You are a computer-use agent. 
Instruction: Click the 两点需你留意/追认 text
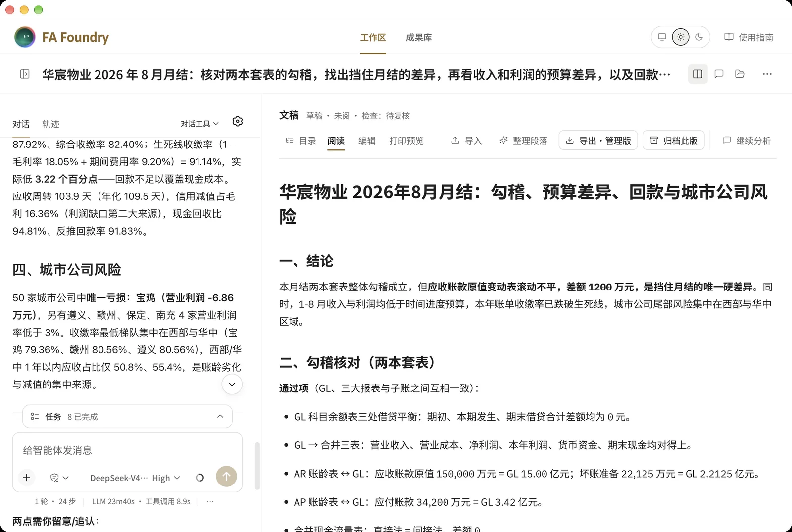coord(55,521)
